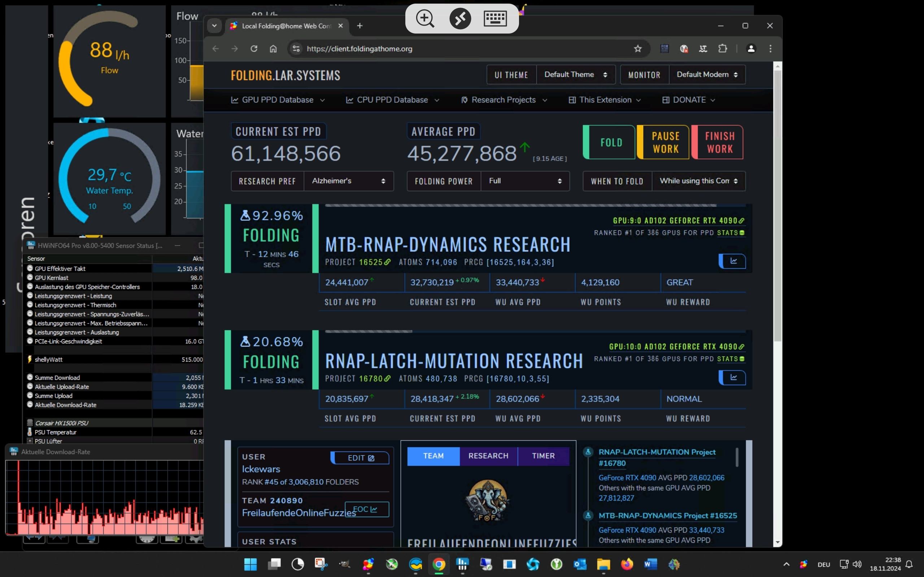Open the on-screen keyboard icon in overlay

point(495,18)
